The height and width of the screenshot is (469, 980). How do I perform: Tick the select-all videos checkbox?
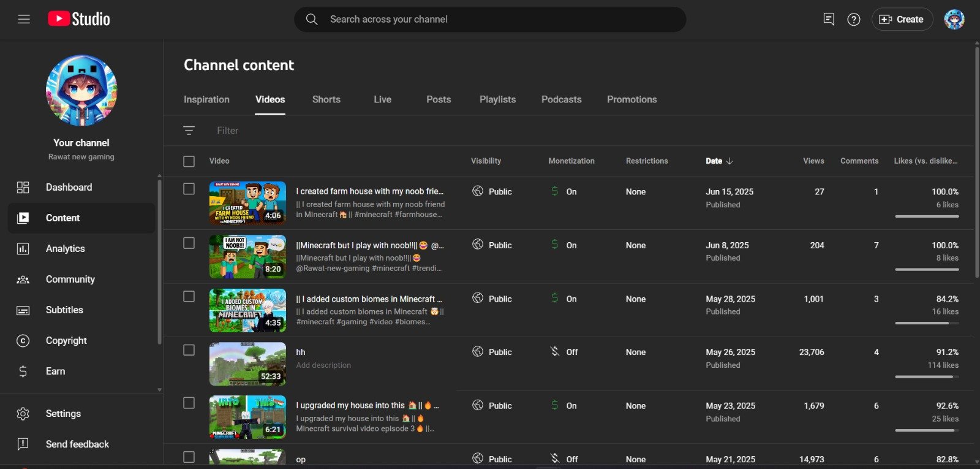(x=189, y=161)
